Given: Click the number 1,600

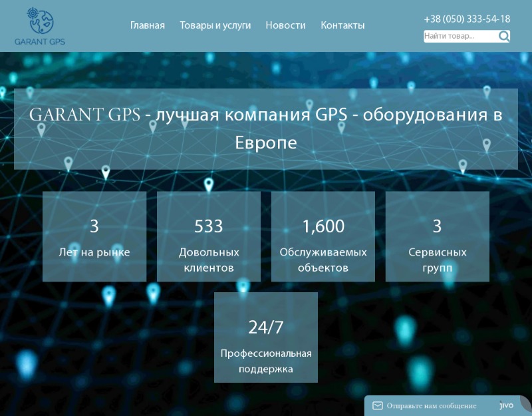Looking at the screenshot, I should (323, 226).
